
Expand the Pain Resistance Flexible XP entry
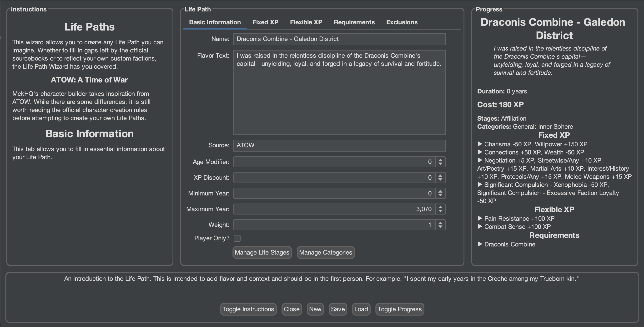pyautogui.click(x=480, y=218)
